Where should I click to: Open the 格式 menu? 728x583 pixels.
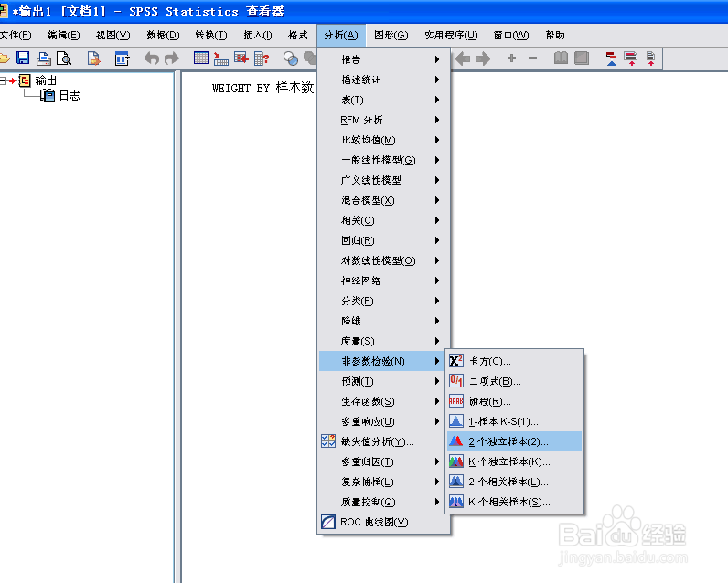click(297, 36)
